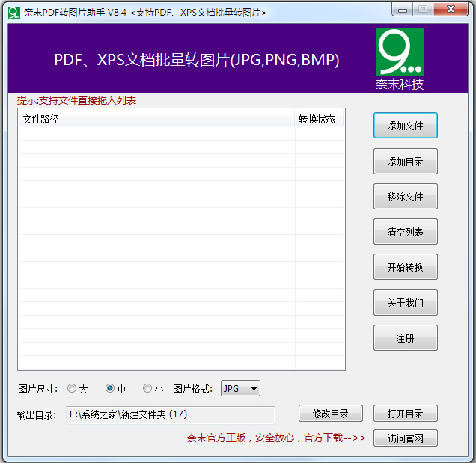Open output folder with 打开目录
476x463 pixels.
click(x=405, y=413)
